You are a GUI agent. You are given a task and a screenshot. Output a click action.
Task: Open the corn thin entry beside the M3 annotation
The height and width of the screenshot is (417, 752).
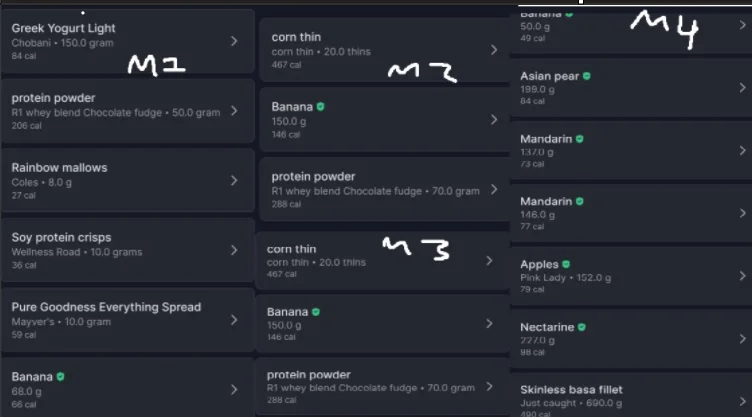pyautogui.click(x=382, y=261)
